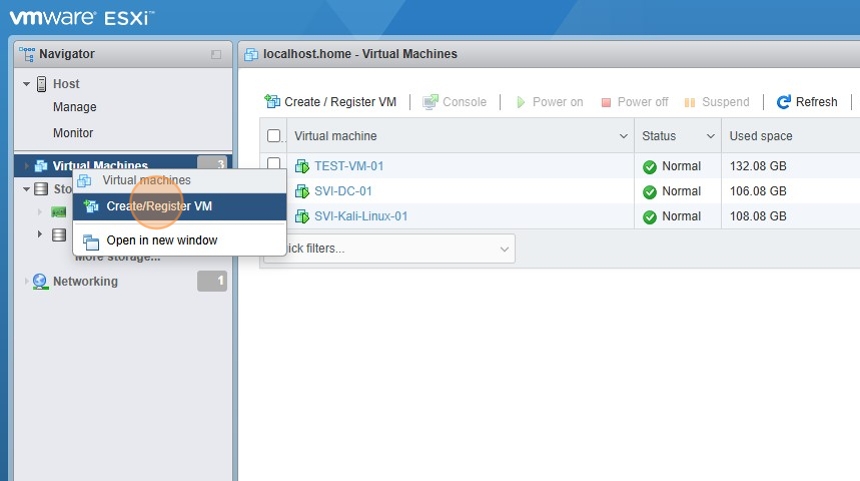Expand the Virtual Machines node arrow
Image resolution: width=860 pixels, height=481 pixels.
point(26,166)
